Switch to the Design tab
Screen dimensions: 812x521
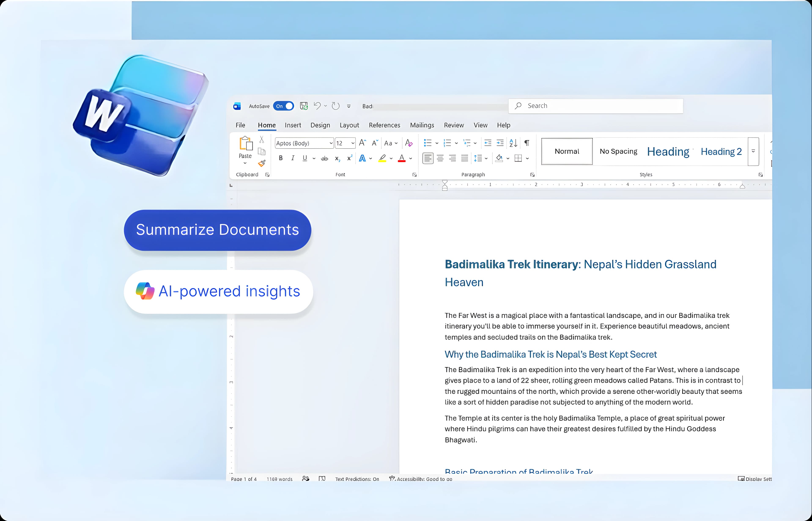320,125
